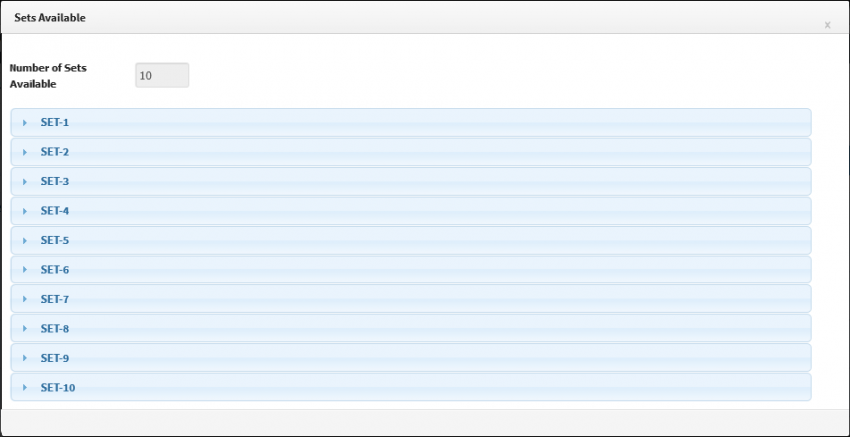Close the Sets Available dialog
Viewport: 850px width, 437px height.
click(x=827, y=25)
